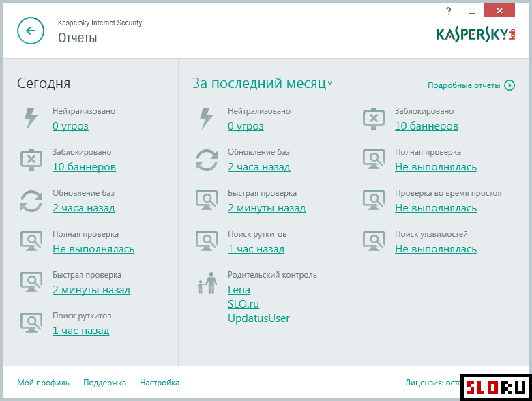Screen dimensions: 532x401
Task: Click the blocked banners icon in the monthly report
Action: click(x=374, y=119)
